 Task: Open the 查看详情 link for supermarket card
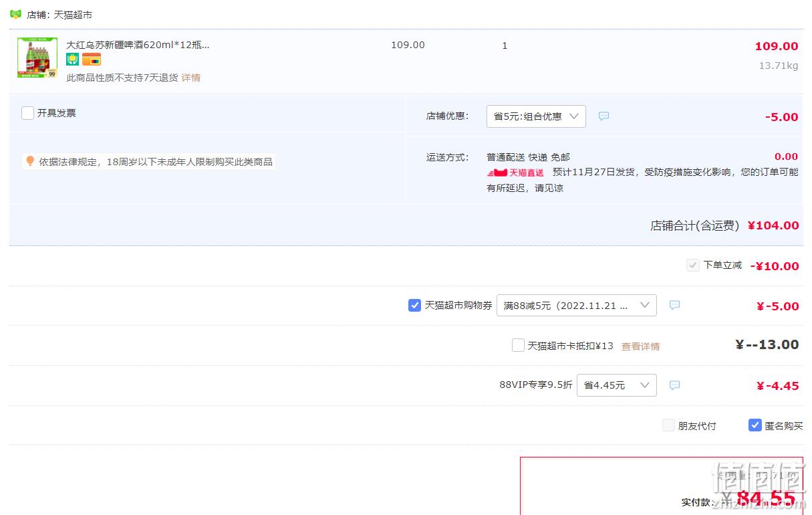pyautogui.click(x=640, y=346)
